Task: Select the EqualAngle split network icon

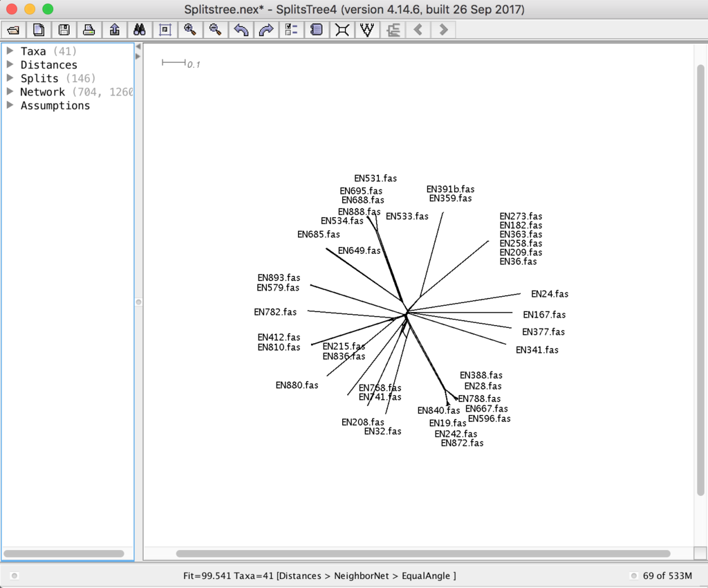Action: [x=342, y=30]
